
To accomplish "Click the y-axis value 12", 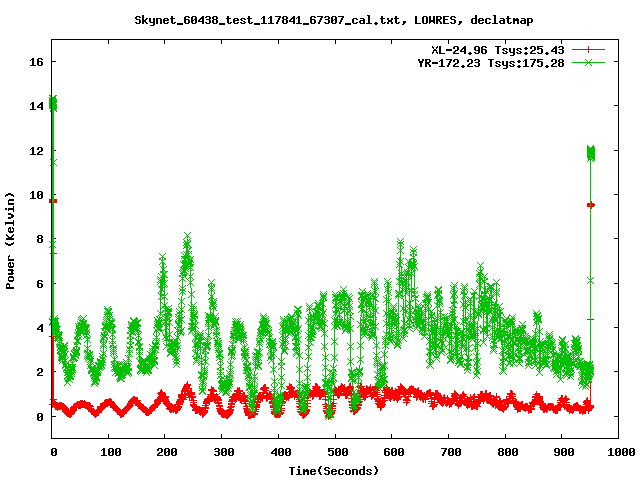I will coord(36,151).
